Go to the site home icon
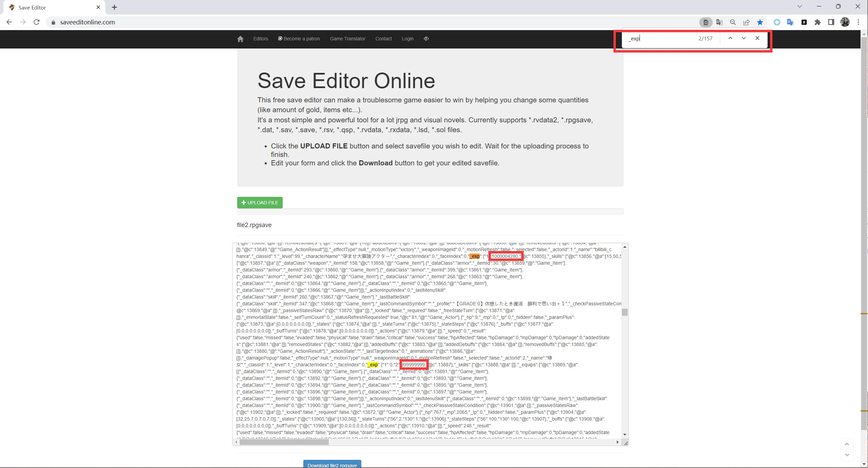Viewport: 868px width, 468px height. (x=240, y=39)
